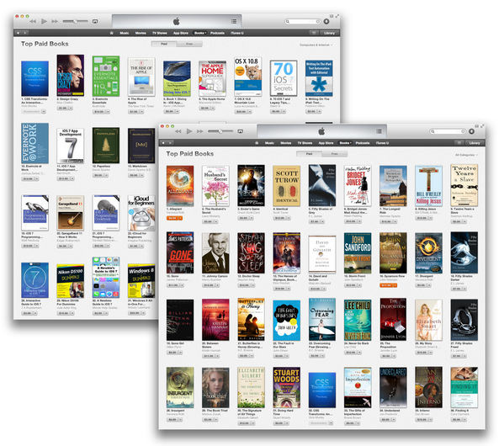The width and height of the screenshot is (504, 446).
Task: Go to store home icon in back window
Action: pyautogui.click(x=111, y=33)
